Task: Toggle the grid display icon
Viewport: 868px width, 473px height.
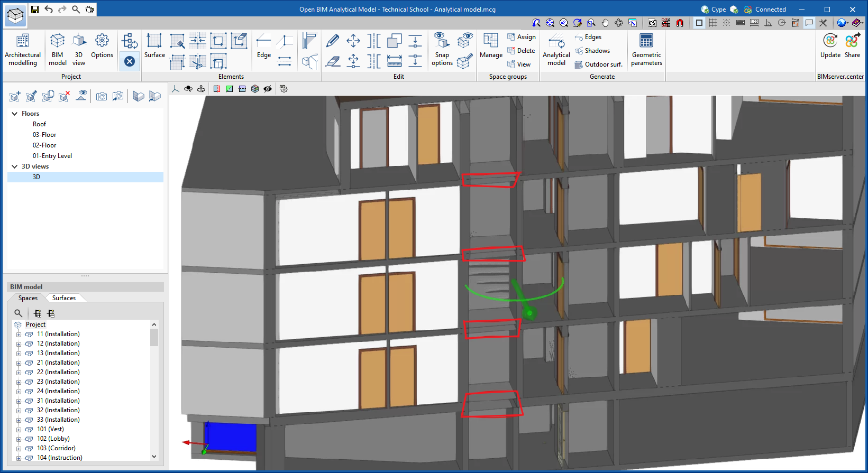Action: 713,23
